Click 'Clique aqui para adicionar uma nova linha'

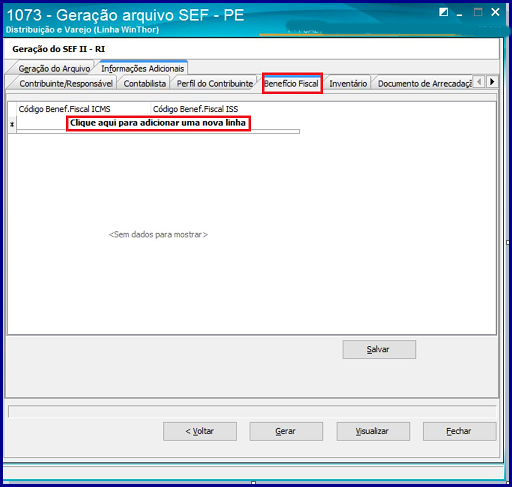click(x=158, y=123)
